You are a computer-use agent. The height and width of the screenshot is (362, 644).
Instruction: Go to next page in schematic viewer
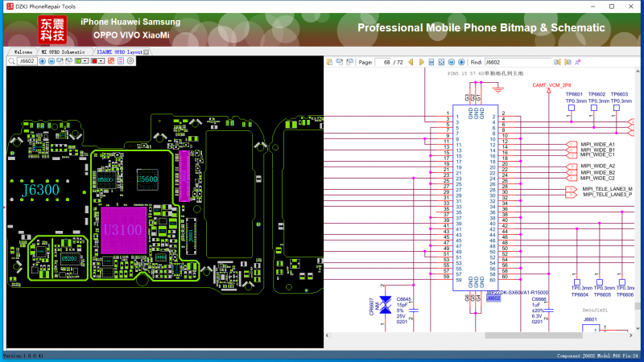pyautogui.click(x=421, y=62)
